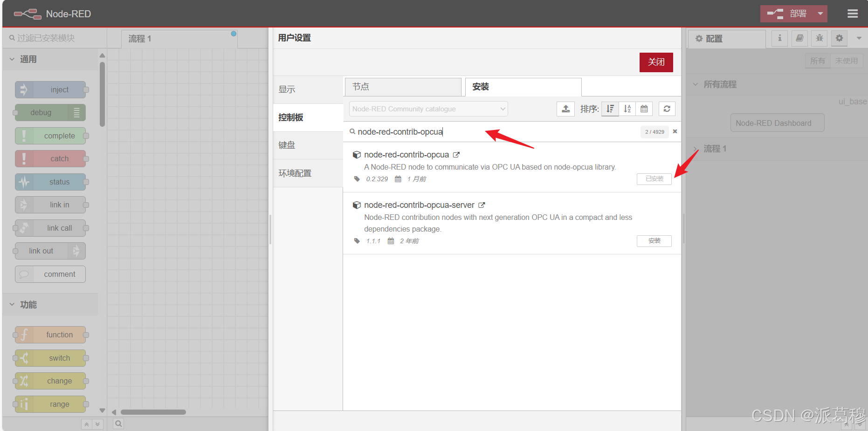Viewport: 868px width, 431px height.
Task: Click the catch node in palette
Action: coord(50,159)
